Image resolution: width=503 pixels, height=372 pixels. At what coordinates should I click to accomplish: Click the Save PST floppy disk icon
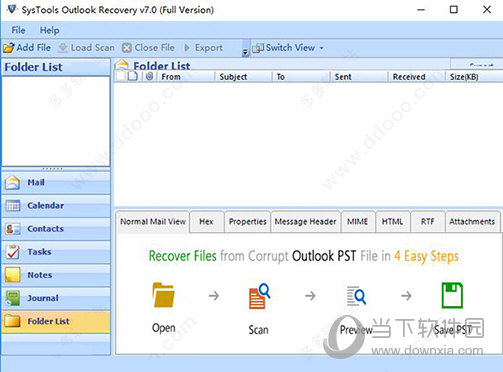pos(452,295)
